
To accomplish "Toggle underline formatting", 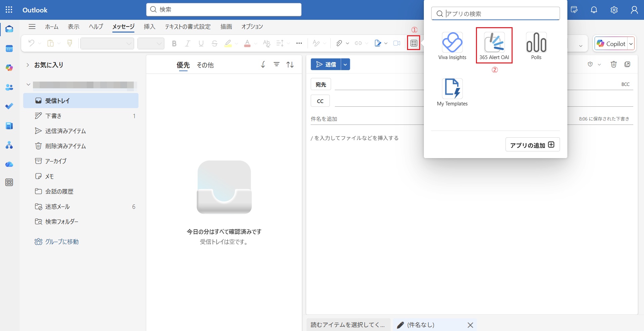I will coord(201,43).
